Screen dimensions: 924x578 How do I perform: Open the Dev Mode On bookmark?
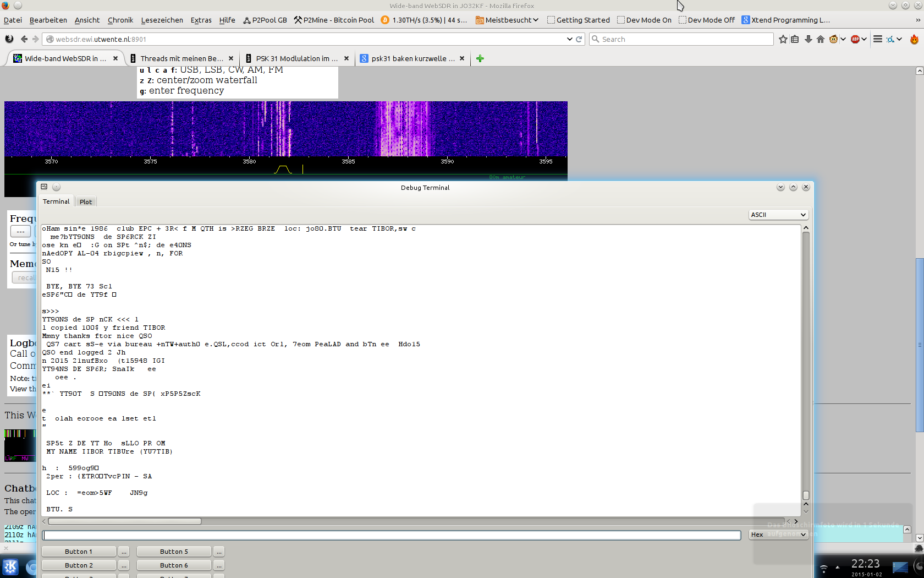(x=645, y=20)
